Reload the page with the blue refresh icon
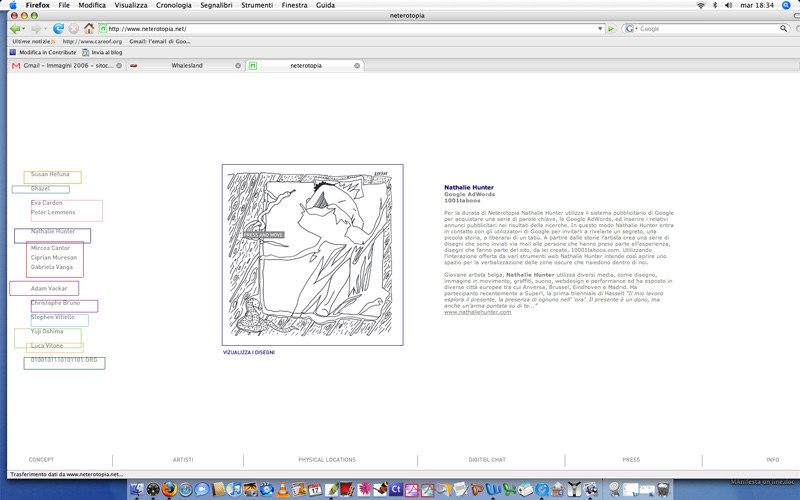 (x=59, y=29)
